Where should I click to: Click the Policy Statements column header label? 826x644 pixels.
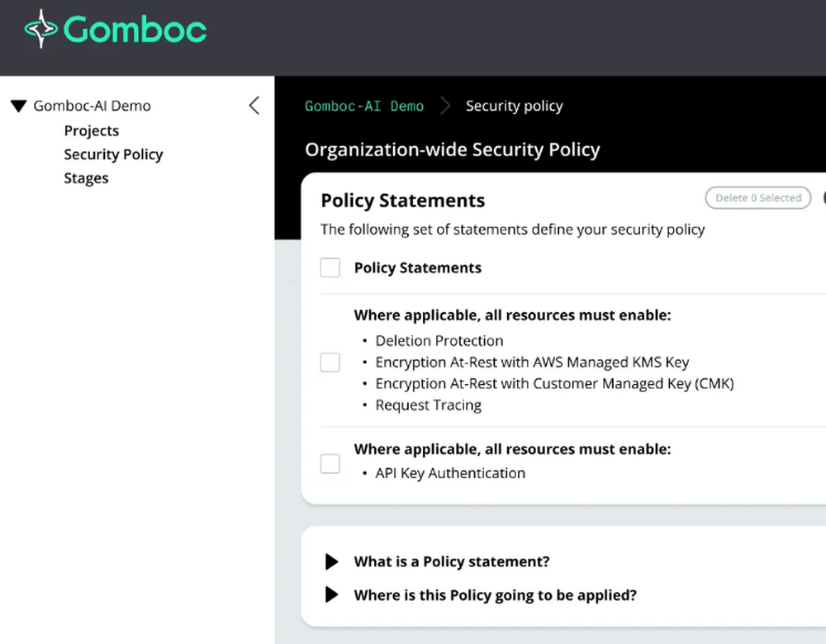pyautogui.click(x=418, y=268)
